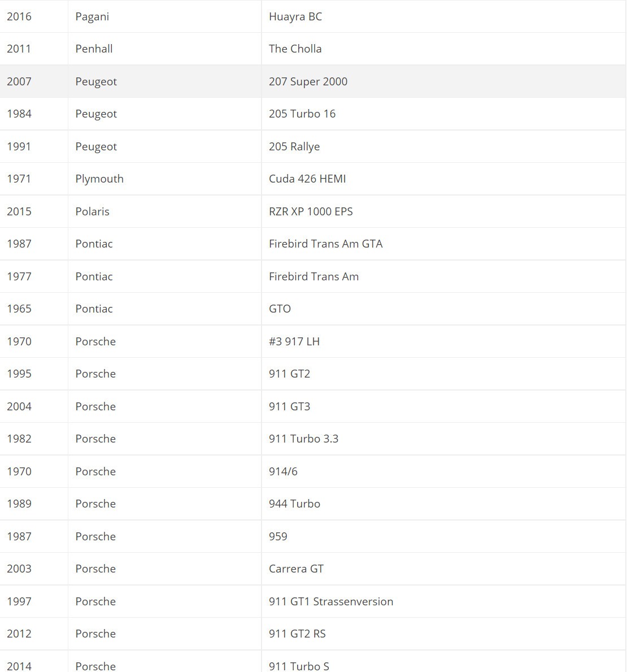Click the Cuda 426 HEMI cell
This screenshot has width=627, height=672.
307,179
